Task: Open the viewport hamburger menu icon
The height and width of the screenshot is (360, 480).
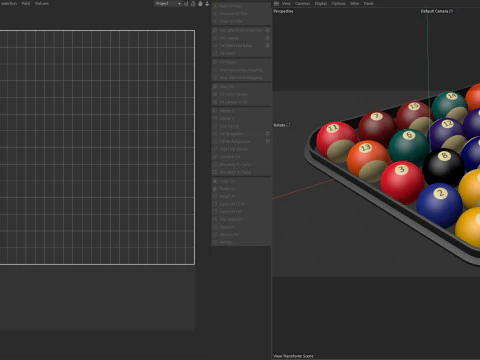Action: coord(276,3)
